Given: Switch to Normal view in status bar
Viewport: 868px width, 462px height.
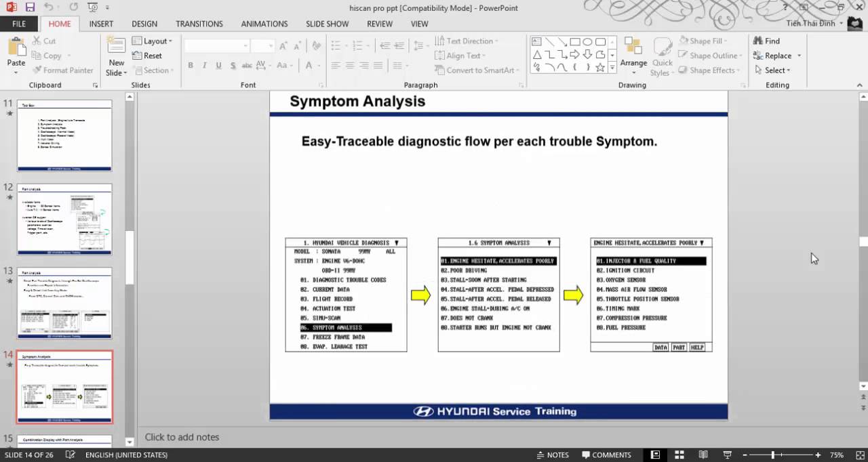Looking at the screenshot, I should coord(656,455).
